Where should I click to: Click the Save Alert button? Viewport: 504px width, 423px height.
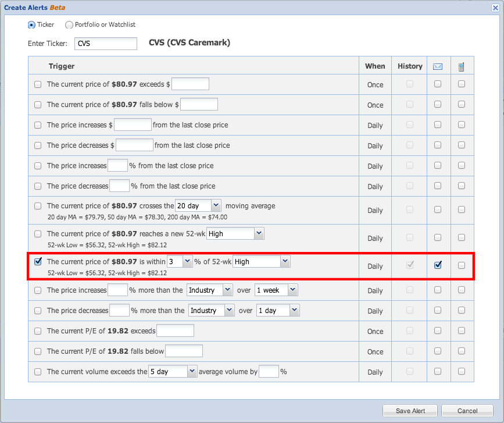pyautogui.click(x=410, y=411)
